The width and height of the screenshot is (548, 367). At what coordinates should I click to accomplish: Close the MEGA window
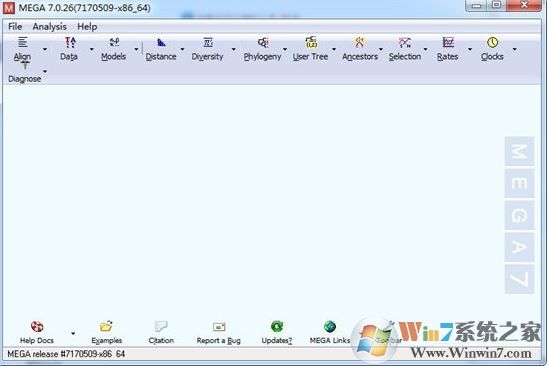pyautogui.click(x=524, y=6)
